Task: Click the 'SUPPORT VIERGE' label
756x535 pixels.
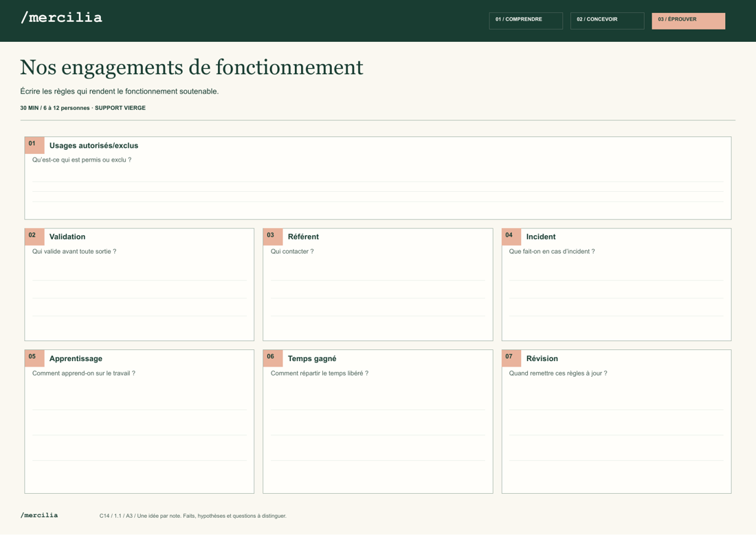Action: [x=120, y=108]
